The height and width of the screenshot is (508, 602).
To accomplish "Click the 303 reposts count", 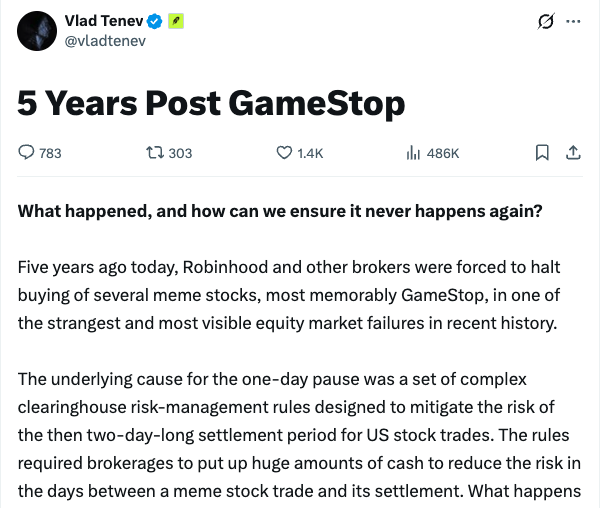I will [180, 153].
